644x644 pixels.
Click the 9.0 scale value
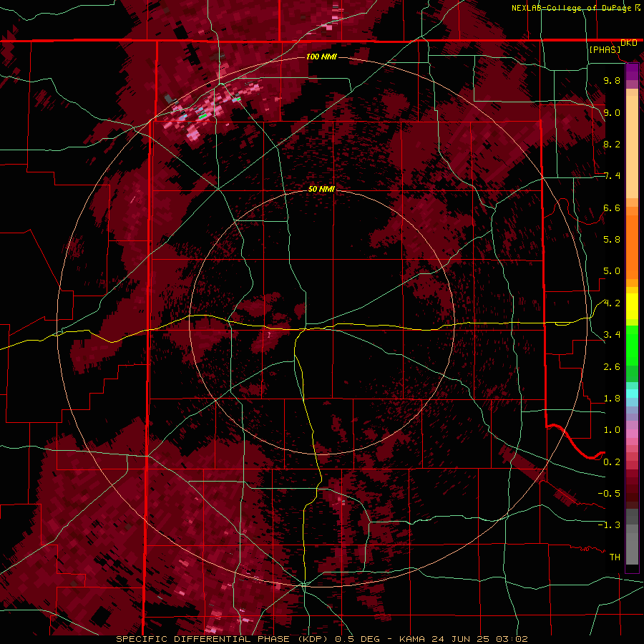[612, 112]
